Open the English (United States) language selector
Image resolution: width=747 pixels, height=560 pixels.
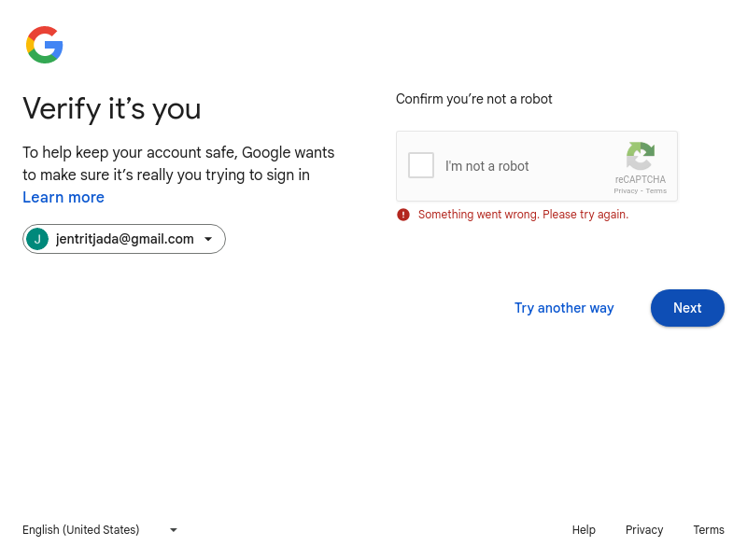pos(81,530)
